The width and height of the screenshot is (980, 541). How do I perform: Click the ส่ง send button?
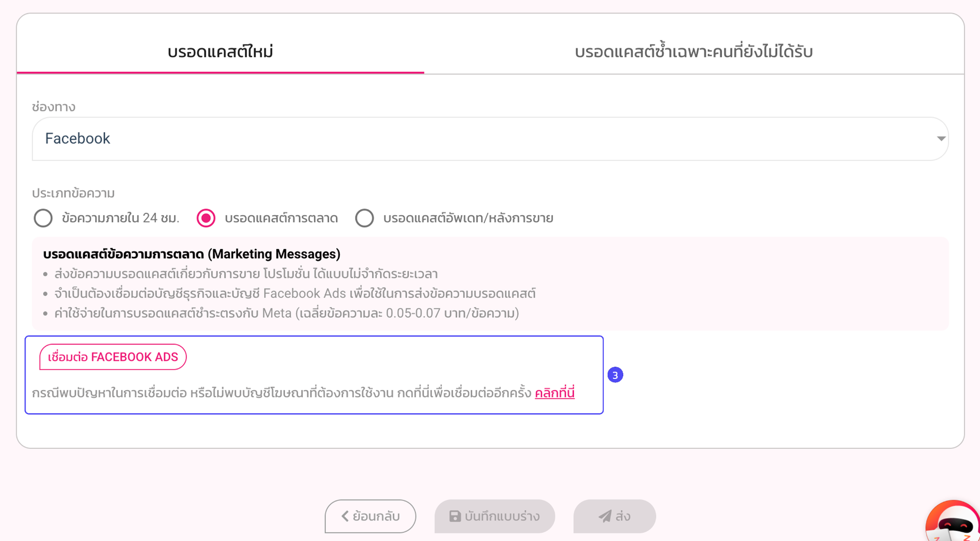[614, 516]
